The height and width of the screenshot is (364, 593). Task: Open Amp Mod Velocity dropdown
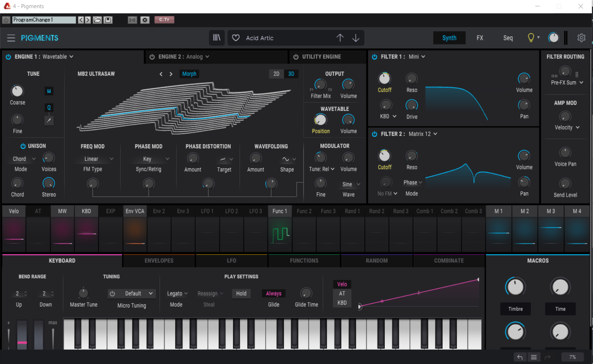click(567, 127)
